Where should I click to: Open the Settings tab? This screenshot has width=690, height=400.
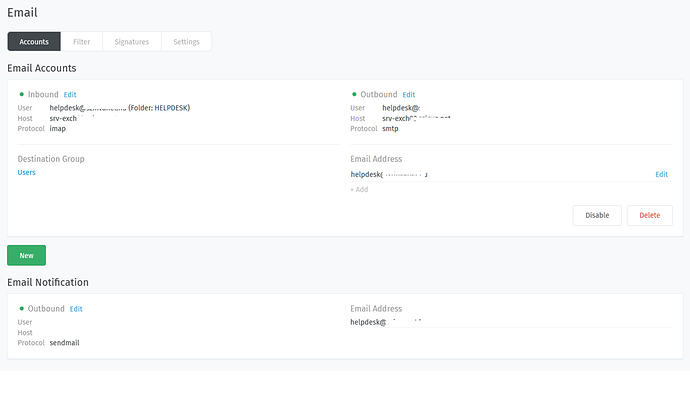pyautogui.click(x=186, y=42)
